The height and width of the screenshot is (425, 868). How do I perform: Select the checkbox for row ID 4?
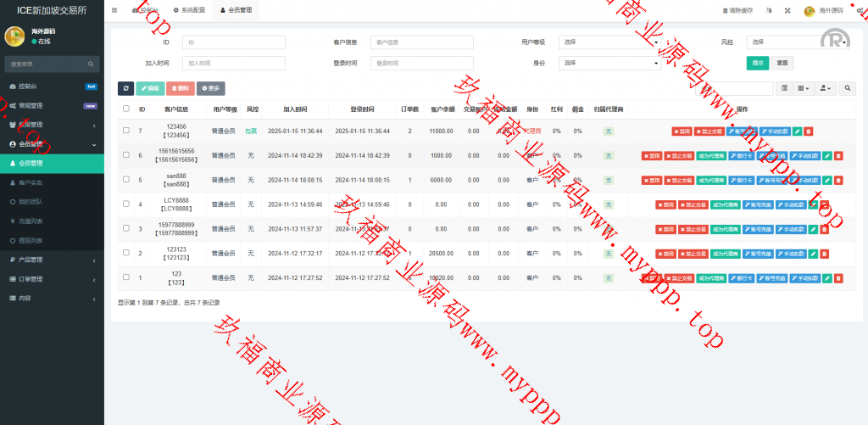tap(126, 204)
